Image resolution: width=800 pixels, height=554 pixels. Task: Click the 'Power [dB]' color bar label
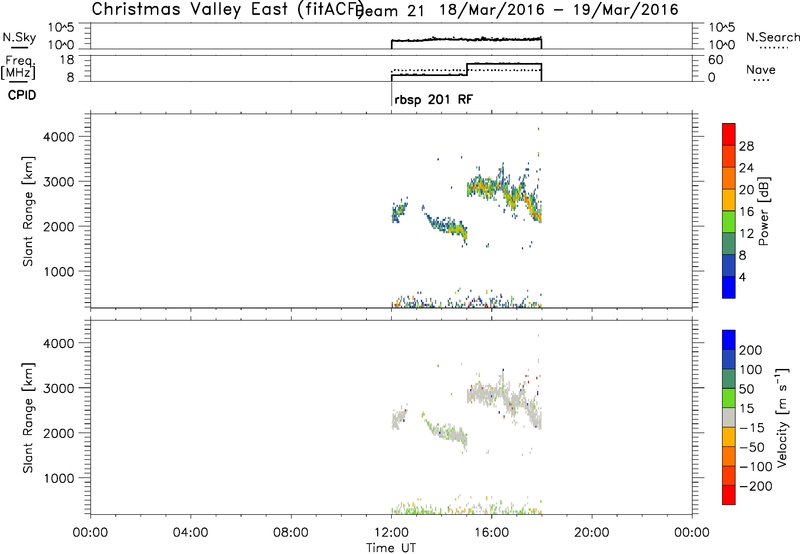click(x=763, y=211)
